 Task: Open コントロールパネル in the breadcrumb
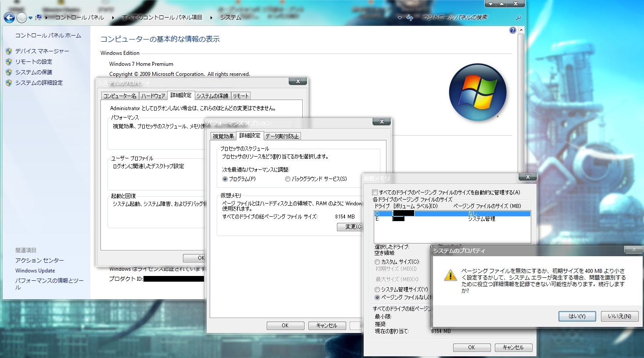pos(79,18)
